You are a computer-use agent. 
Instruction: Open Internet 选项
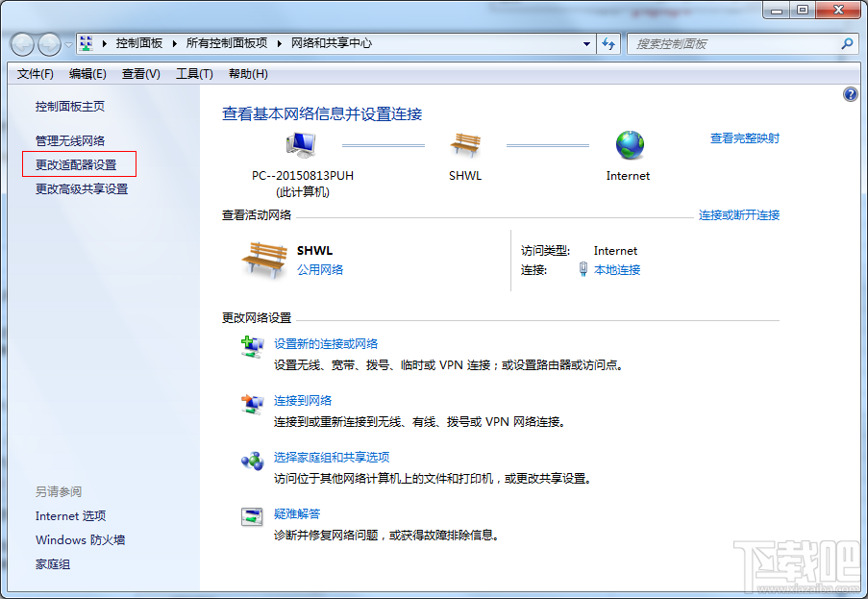pyautogui.click(x=70, y=516)
